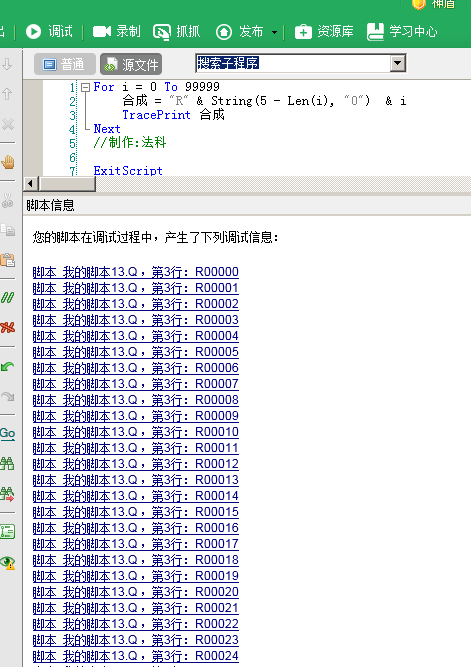Switch to the 普通 view tab
Screen dimensions: 471x667
click(65, 64)
